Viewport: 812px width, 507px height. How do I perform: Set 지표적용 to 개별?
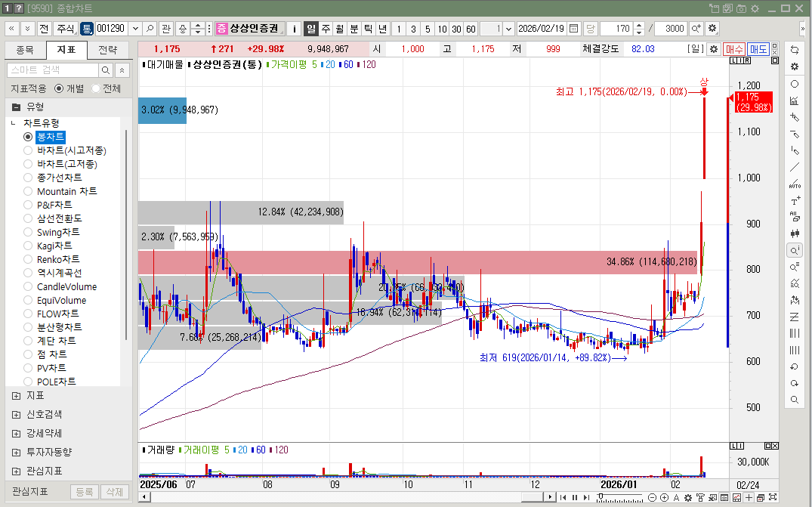coord(59,88)
